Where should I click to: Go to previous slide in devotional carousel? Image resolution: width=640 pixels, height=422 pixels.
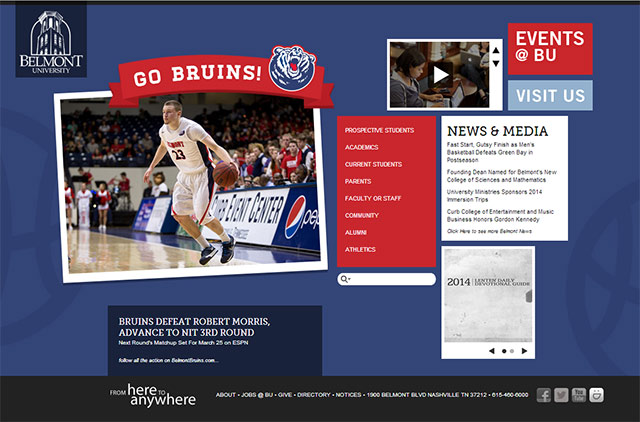[492, 351]
